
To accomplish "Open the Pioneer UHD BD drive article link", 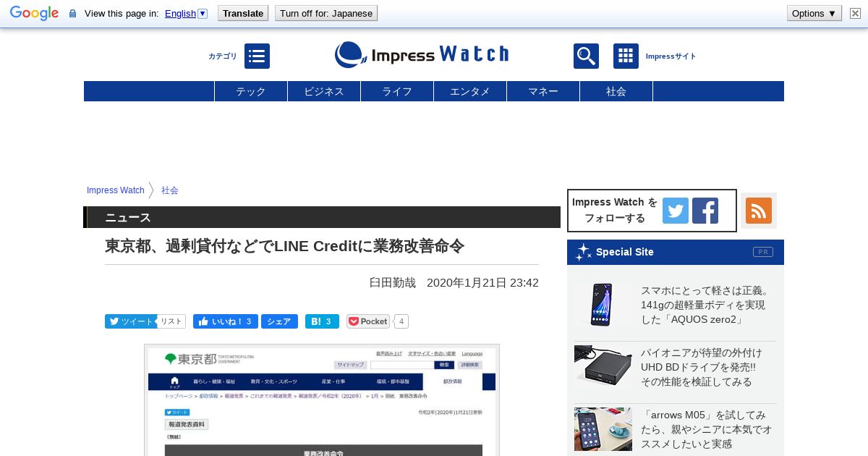I will pyautogui.click(x=702, y=367).
